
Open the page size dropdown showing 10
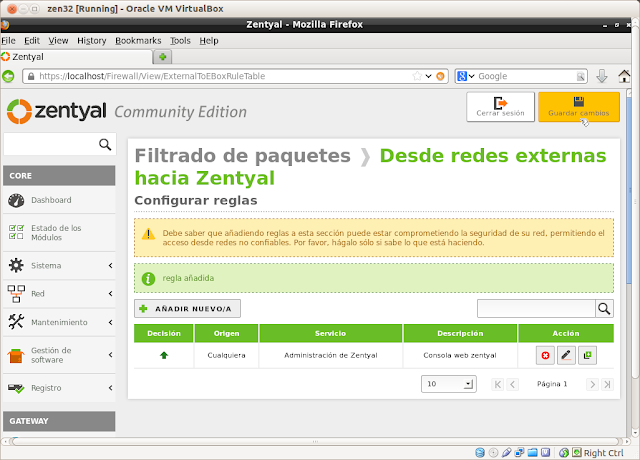coord(449,384)
